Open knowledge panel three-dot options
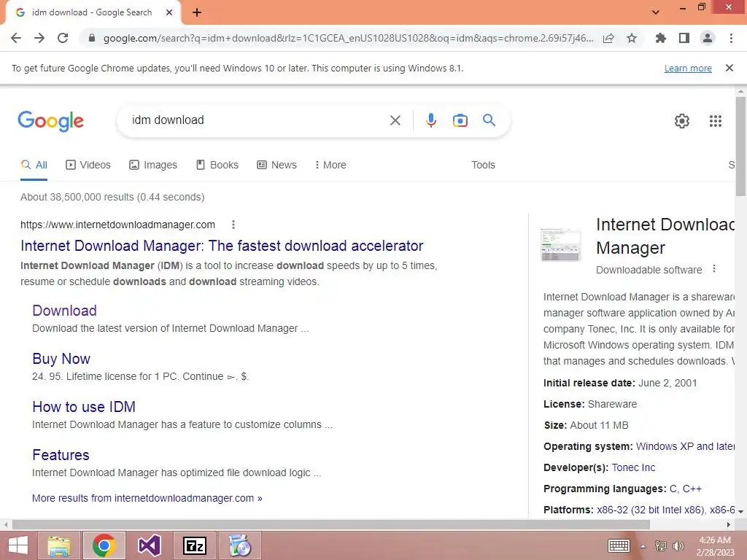The height and width of the screenshot is (560, 747). coord(713,268)
